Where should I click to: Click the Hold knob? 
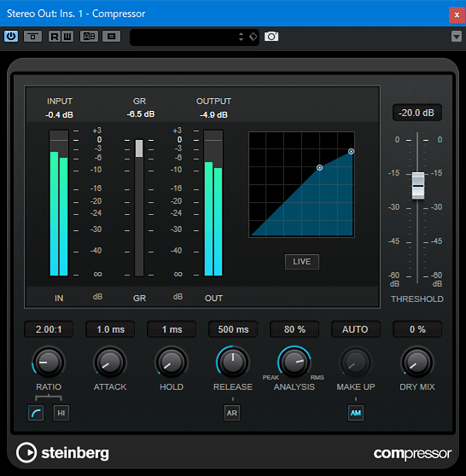[x=171, y=362]
